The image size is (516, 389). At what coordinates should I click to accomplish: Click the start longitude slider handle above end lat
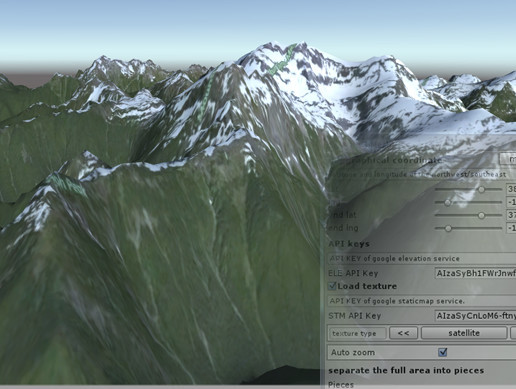click(x=448, y=202)
